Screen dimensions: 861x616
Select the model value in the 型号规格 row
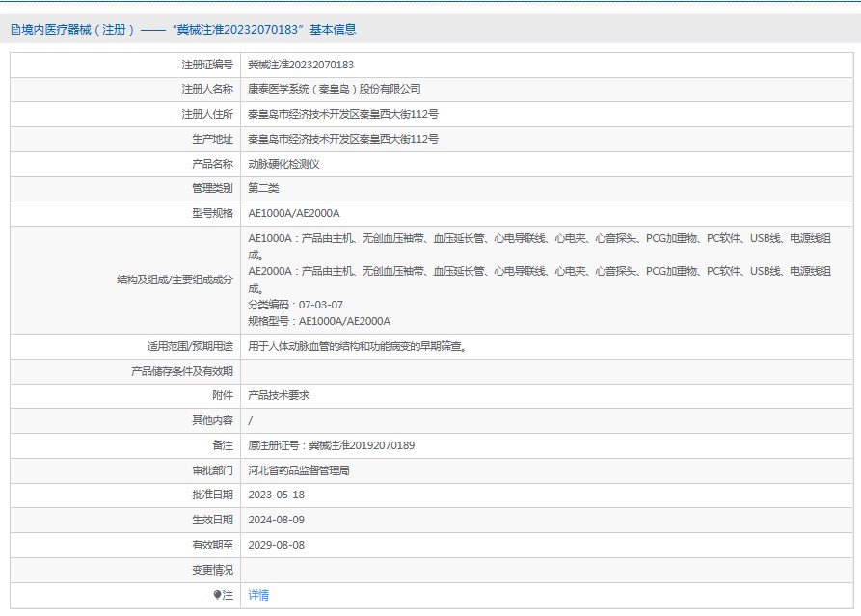(294, 213)
